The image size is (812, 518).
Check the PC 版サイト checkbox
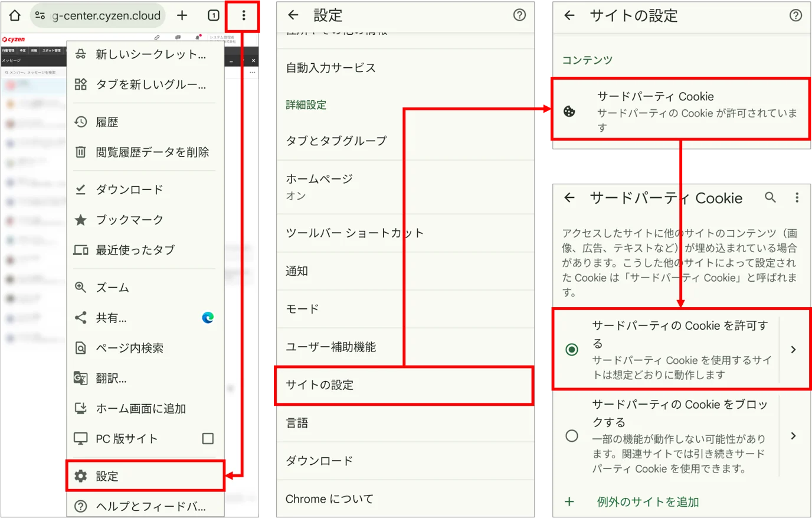[x=208, y=438]
